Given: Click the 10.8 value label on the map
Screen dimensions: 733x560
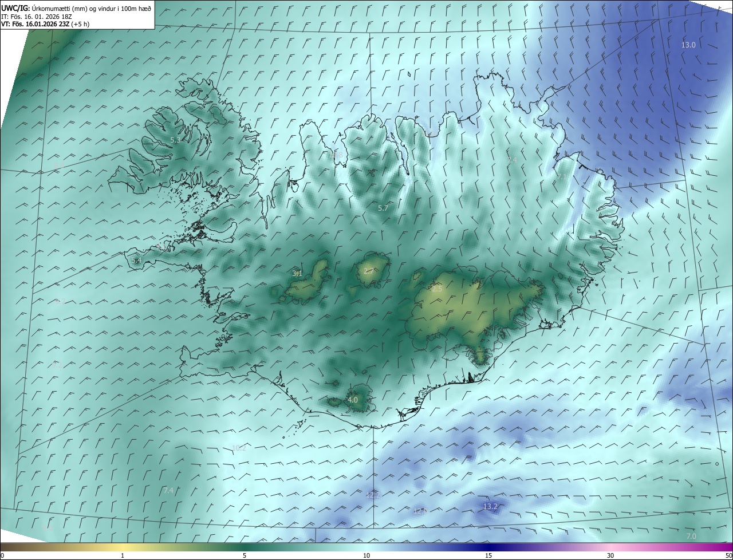Looking at the screenshot, I should (x=336, y=155).
